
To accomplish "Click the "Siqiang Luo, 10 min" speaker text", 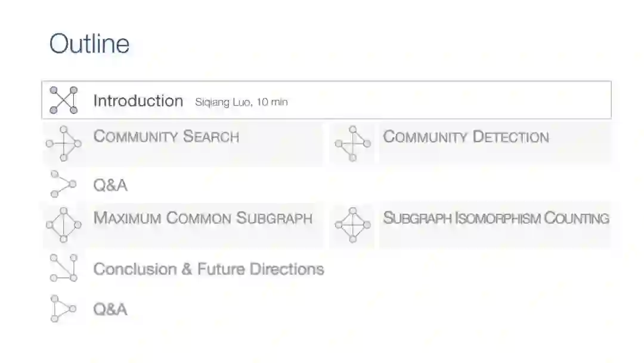I will 241,102.
